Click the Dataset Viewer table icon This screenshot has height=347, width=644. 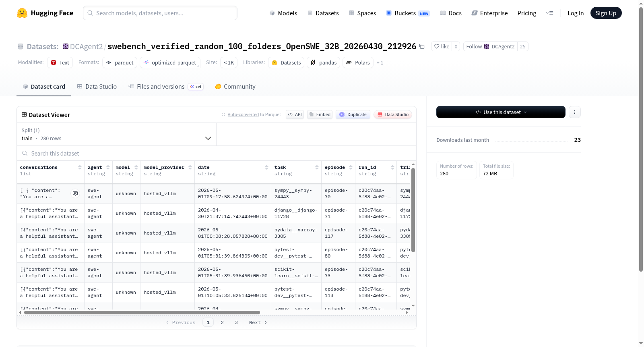(x=24, y=115)
